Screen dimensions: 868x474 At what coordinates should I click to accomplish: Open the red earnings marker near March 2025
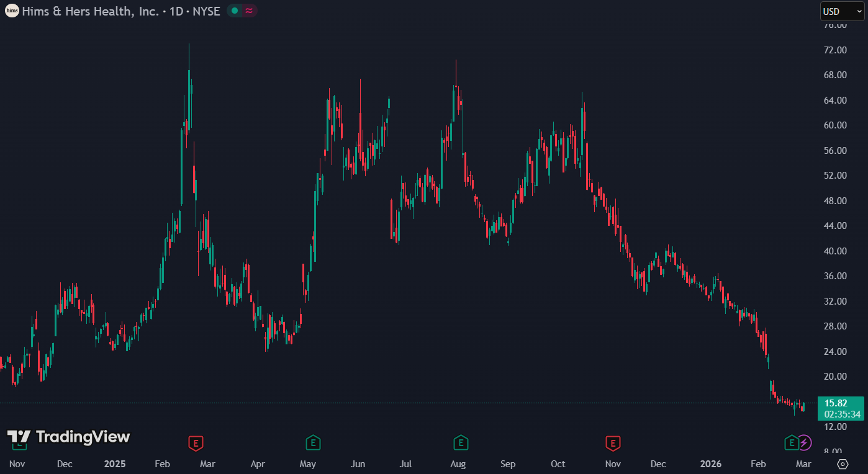click(x=196, y=443)
